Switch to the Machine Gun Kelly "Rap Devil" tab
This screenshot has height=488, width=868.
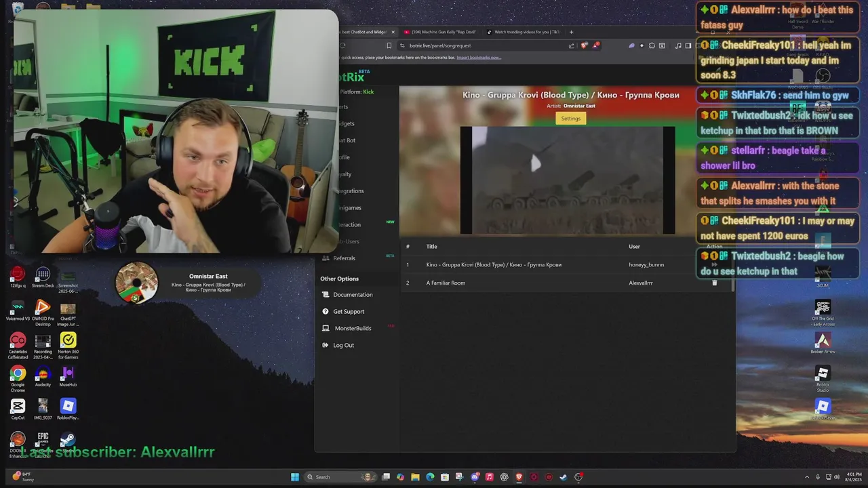pos(439,32)
